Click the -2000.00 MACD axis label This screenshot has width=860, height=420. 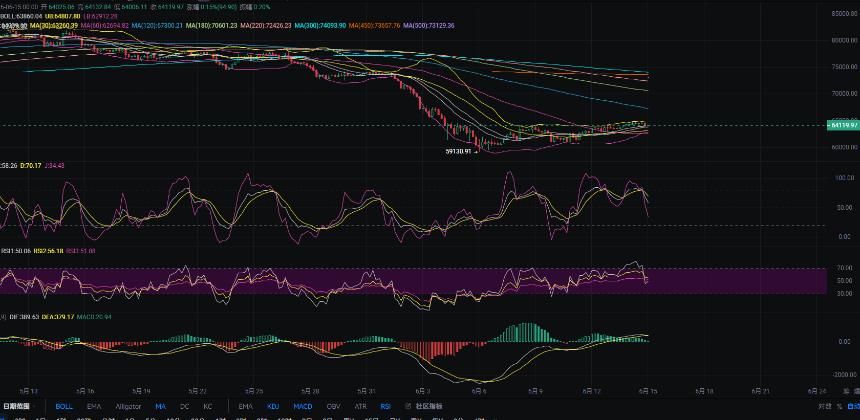(845, 374)
